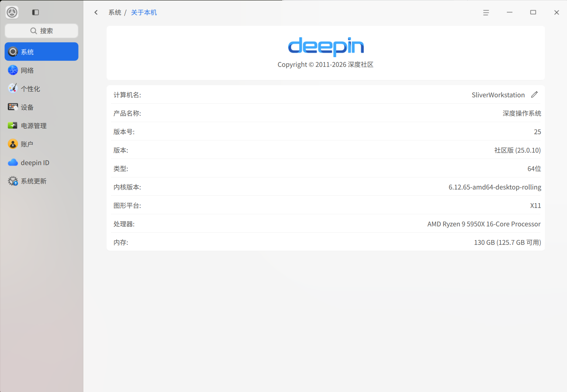Navigate to 系统 via the breadcrumb
The image size is (567, 392).
pyautogui.click(x=115, y=12)
